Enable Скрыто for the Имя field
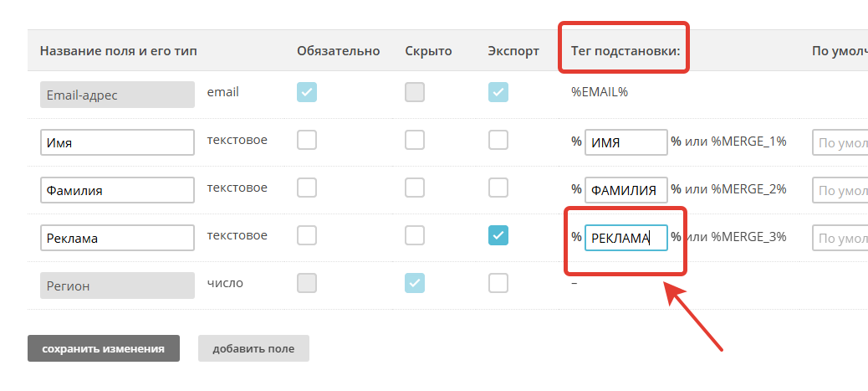 415,141
